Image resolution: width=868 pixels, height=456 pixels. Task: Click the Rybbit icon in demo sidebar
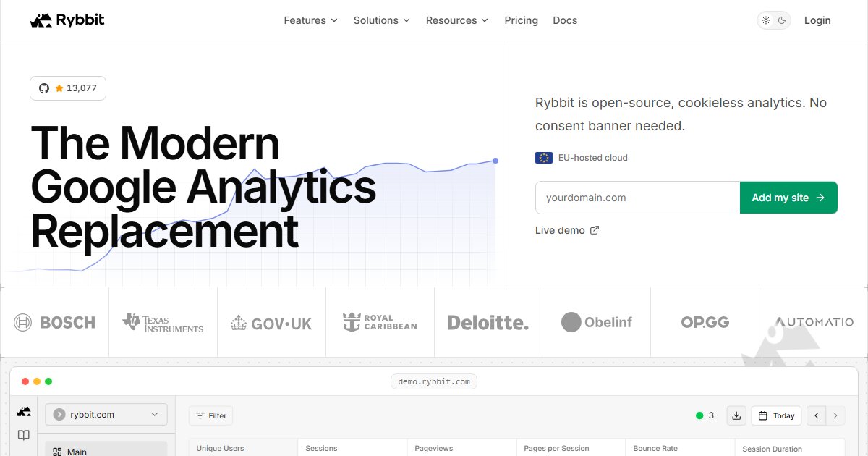(24, 411)
